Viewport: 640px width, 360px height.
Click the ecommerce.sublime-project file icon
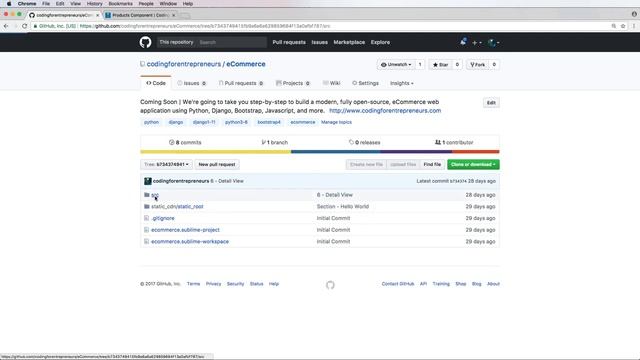pyautogui.click(x=147, y=230)
